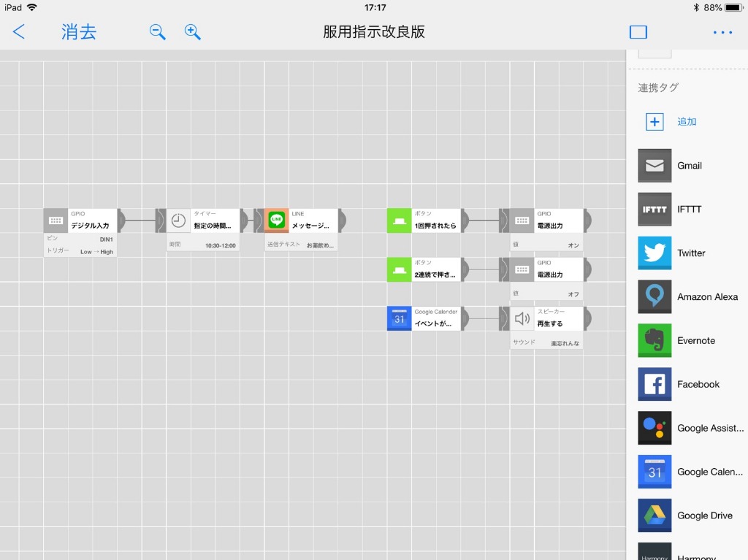The width and height of the screenshot is (748, 560).
Task: Tap the オン value of 電源出力
Action: (573, 245)
